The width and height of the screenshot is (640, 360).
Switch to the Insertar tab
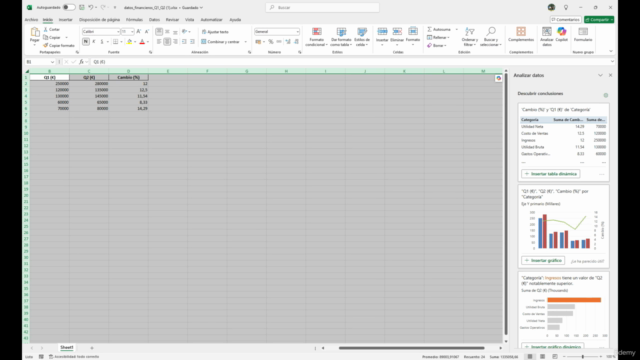click(x=65, y=20)
